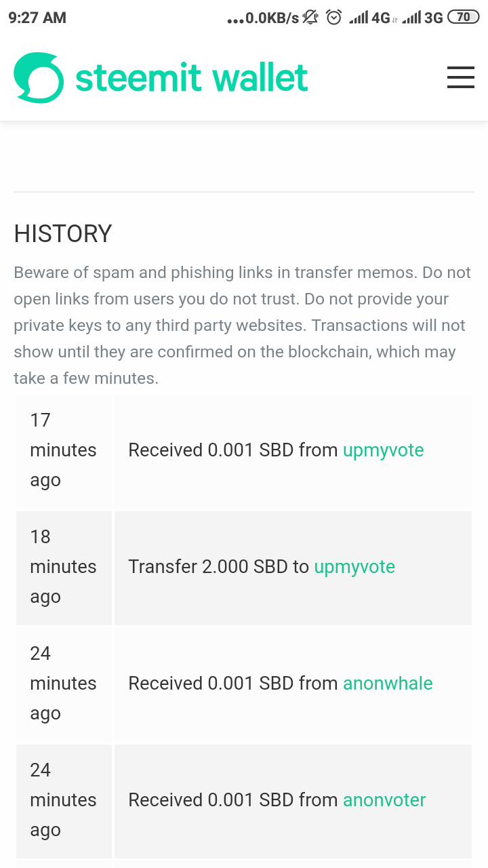Screen dimensions: 488x868
Task: Tap the 9:27 AM clock in status bar
Action: (x=37, y=18)
